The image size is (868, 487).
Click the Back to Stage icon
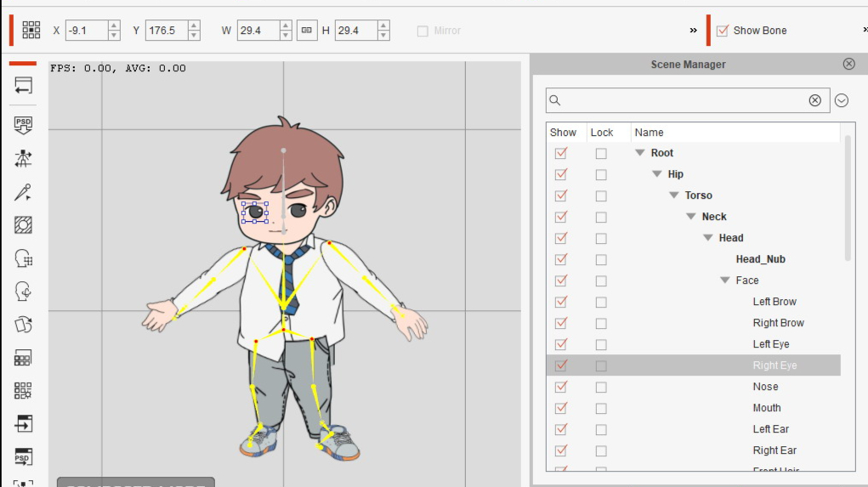pos(23,86)
